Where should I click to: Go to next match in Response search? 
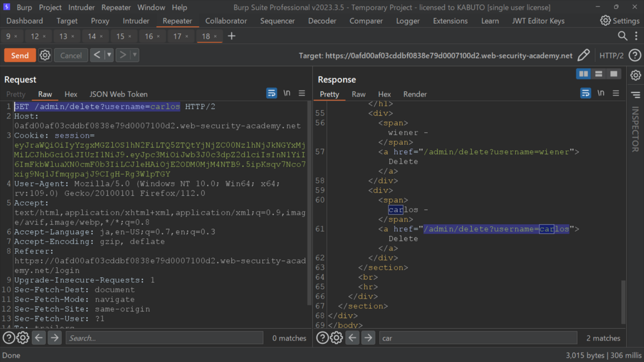pos(368,338)
